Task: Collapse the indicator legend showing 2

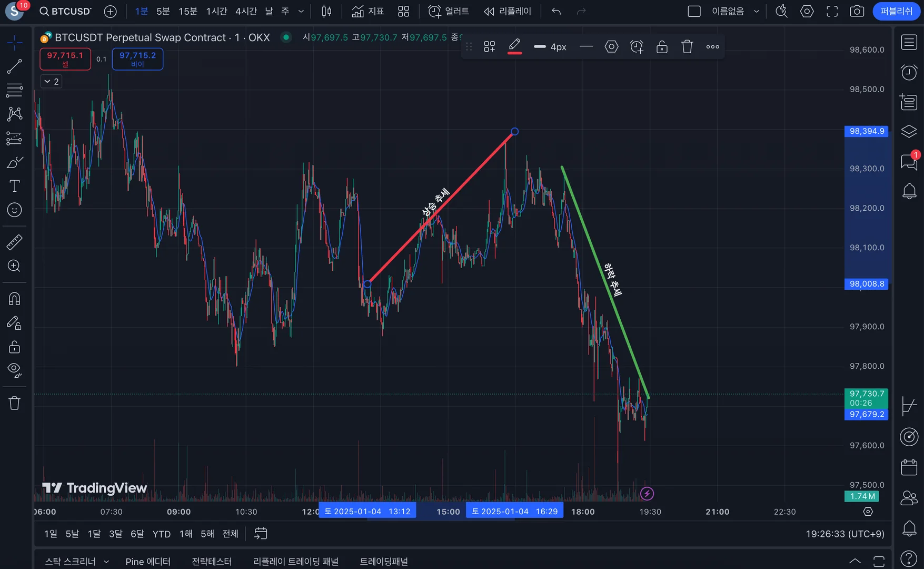Action: 52,82
